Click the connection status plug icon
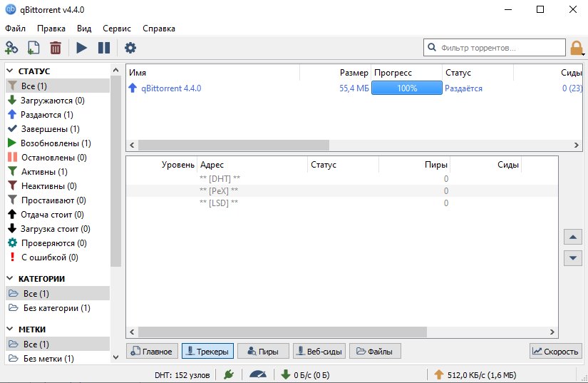588x383 pixels. click(228, 374)
